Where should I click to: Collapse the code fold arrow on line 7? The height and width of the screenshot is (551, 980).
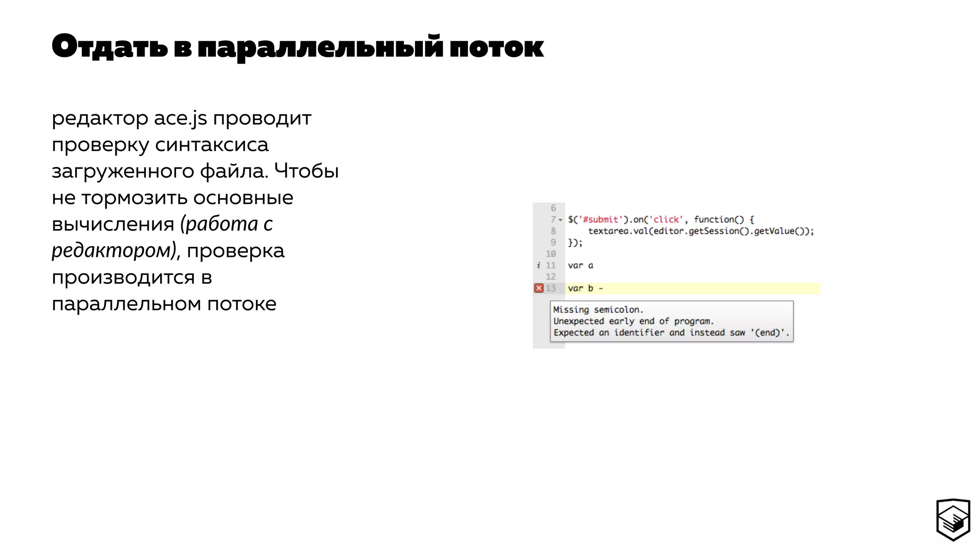point(560,220)
